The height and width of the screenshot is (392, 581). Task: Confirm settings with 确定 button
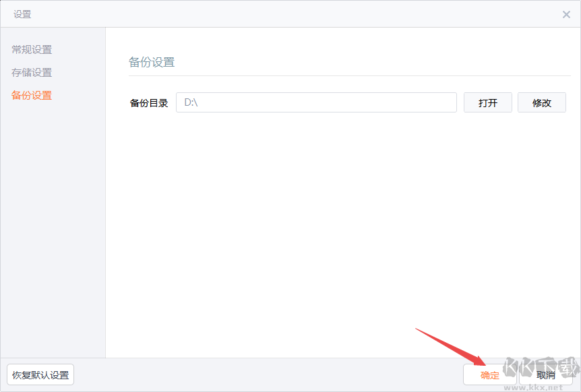(x=489, y=375)
